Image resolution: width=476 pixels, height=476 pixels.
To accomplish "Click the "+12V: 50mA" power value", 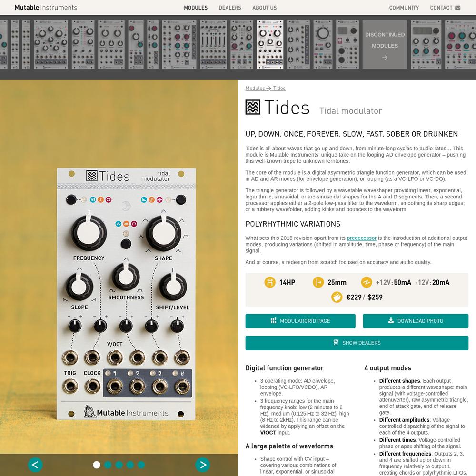I will pos(394,282).
